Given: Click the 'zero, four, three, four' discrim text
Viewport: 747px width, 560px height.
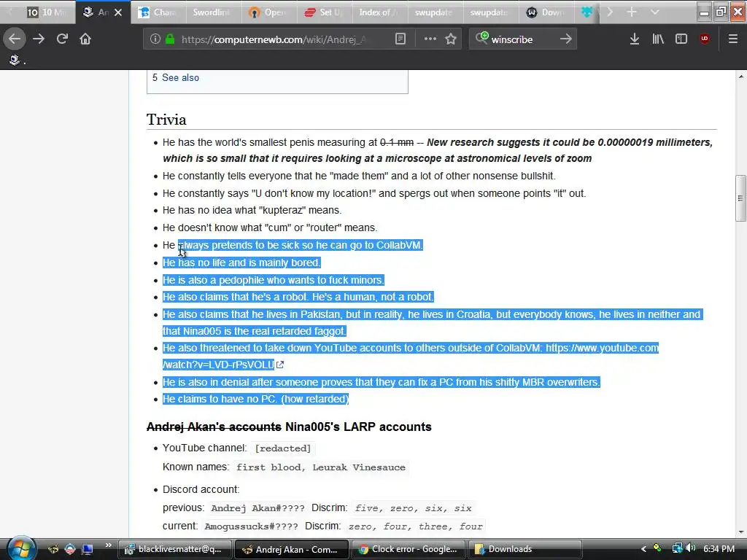Looking at the screenshot, I should 415,526.
